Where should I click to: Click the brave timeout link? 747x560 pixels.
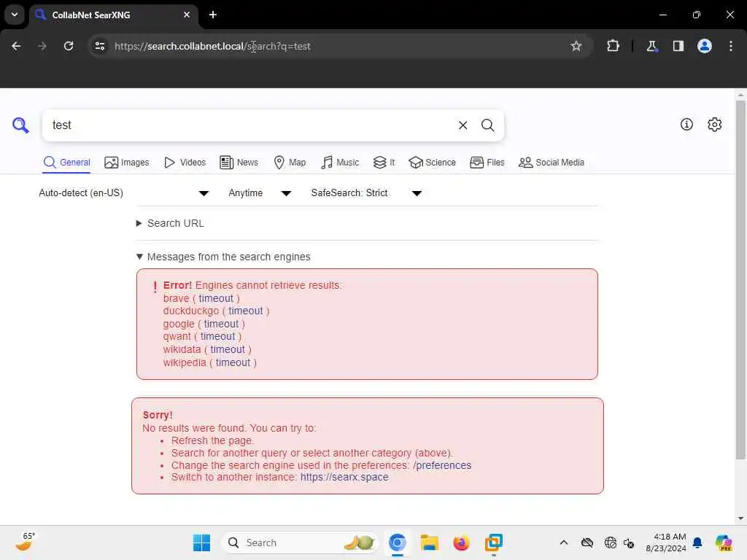(x=216, y=298)
